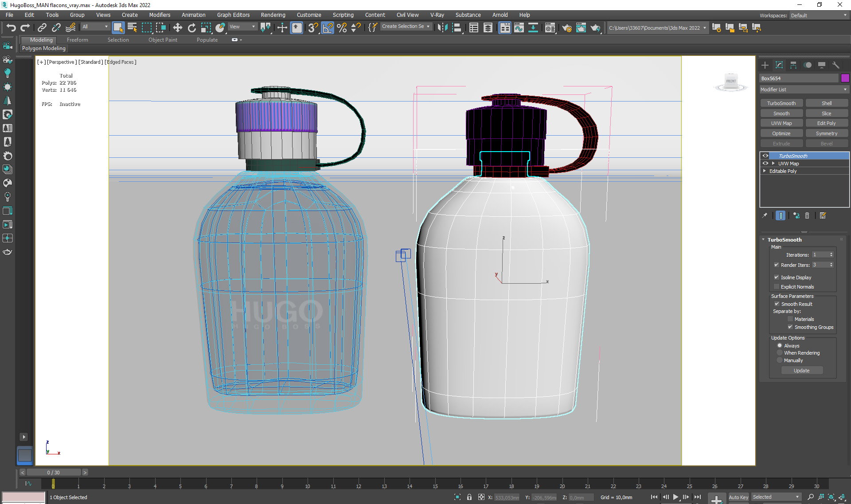Open the Modify panel tab
Viewport: 851px width, 504px height.
pyautogui.click(x=779, y=65)
